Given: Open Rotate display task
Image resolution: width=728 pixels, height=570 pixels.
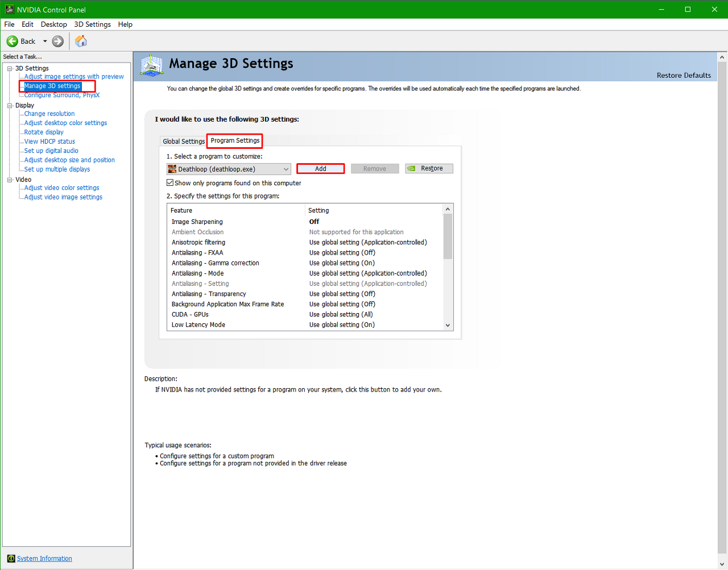Looking at the screenshot, I should [44, 132].
